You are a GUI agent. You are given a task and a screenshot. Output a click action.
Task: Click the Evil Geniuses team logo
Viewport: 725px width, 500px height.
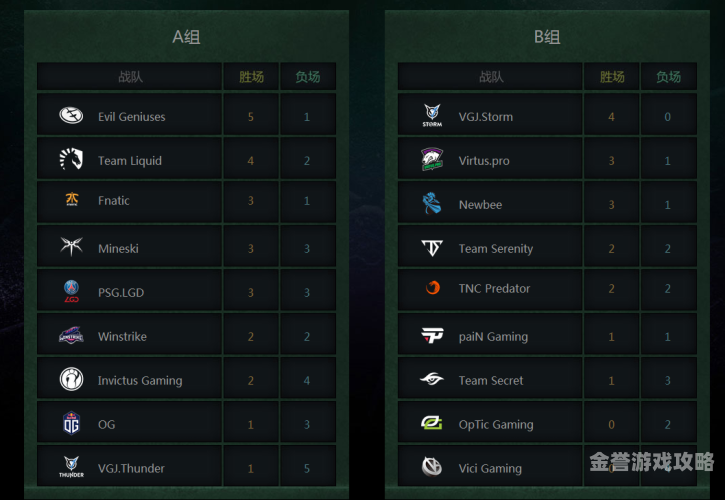pos(71,115)
